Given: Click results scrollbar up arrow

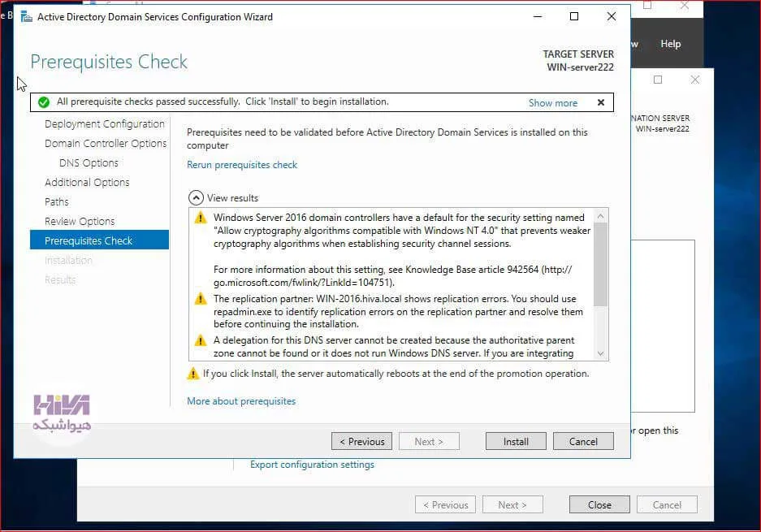Looking at the screenshot, I should click(600, 216).
